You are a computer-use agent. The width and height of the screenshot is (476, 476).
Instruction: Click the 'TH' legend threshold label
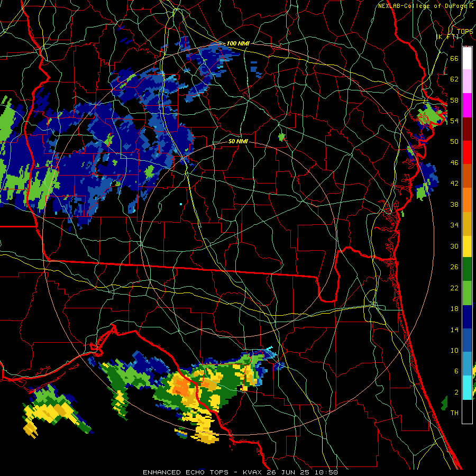pyautogui.click(x=454, y=413)
